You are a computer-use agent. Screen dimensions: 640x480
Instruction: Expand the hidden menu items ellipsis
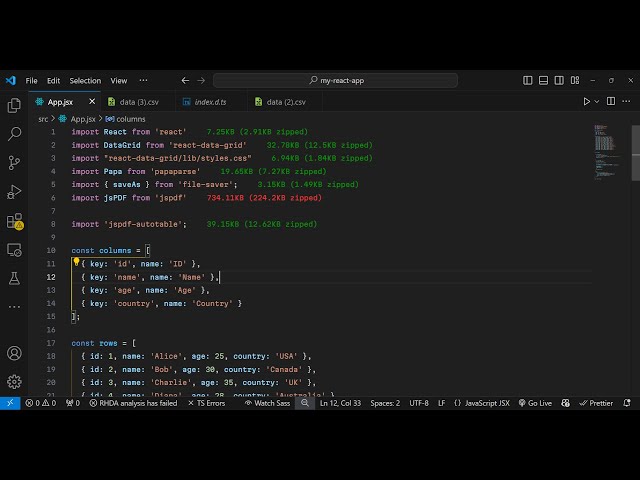(x=144, y=80)
